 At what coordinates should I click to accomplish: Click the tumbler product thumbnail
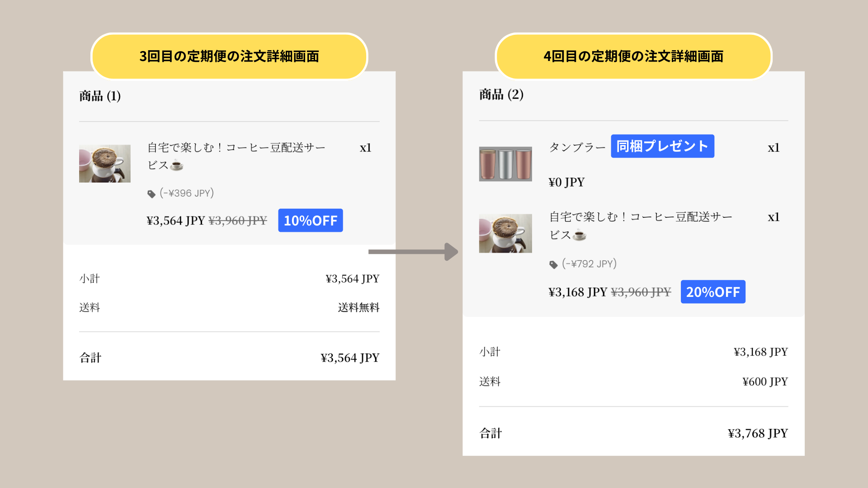505,164
